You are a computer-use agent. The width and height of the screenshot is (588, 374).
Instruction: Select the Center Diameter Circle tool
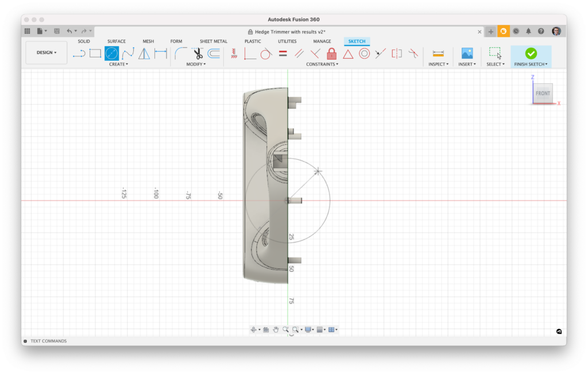112,53
